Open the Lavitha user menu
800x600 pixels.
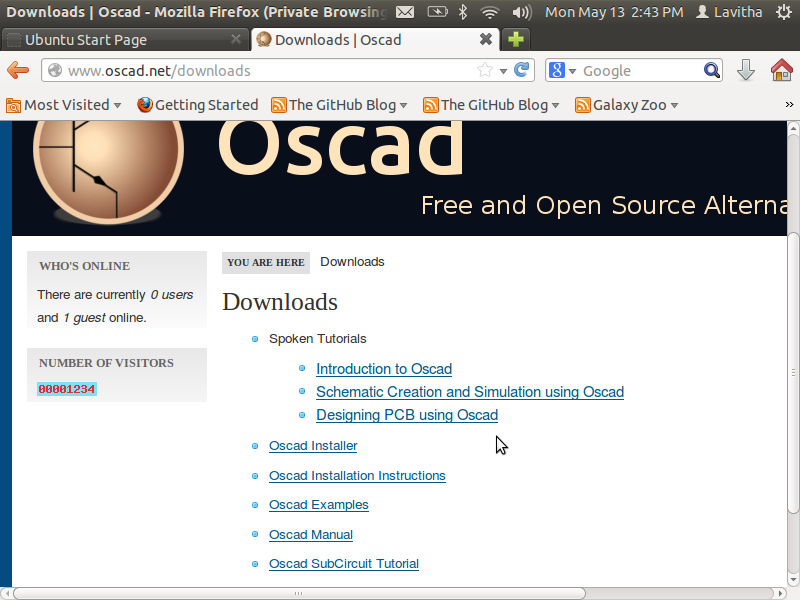(730, 12)
